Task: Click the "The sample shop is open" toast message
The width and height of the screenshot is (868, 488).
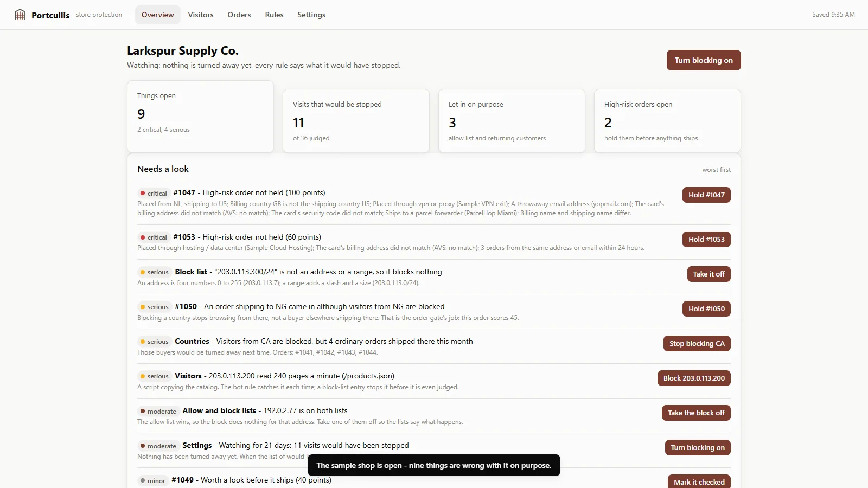Action: (x=434, y=465)
